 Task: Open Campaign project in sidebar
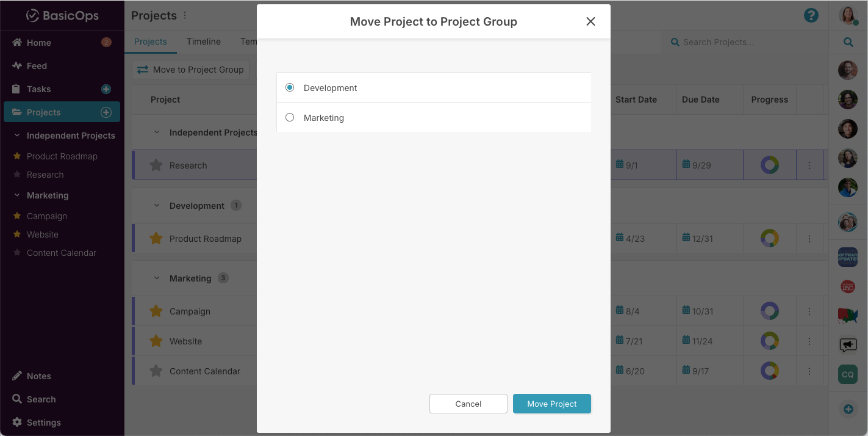pyautogui.click(x=47, y=216)
